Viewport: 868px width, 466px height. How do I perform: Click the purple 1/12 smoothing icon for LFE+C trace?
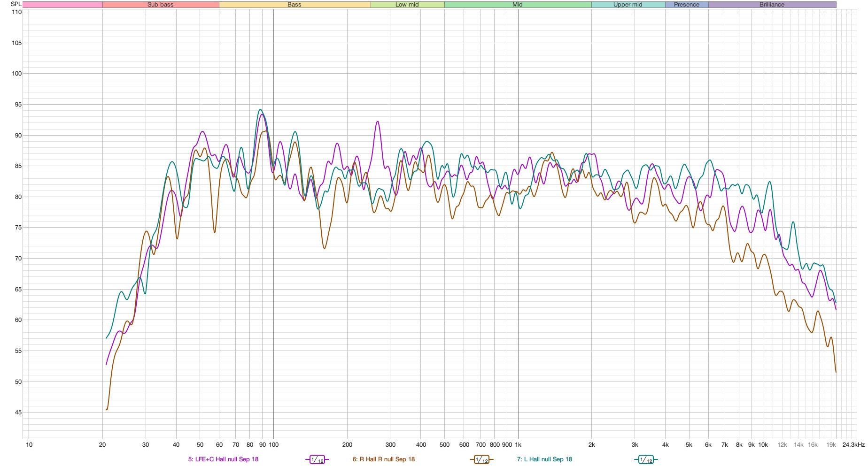pyautogui.click(x=317, y=459)
